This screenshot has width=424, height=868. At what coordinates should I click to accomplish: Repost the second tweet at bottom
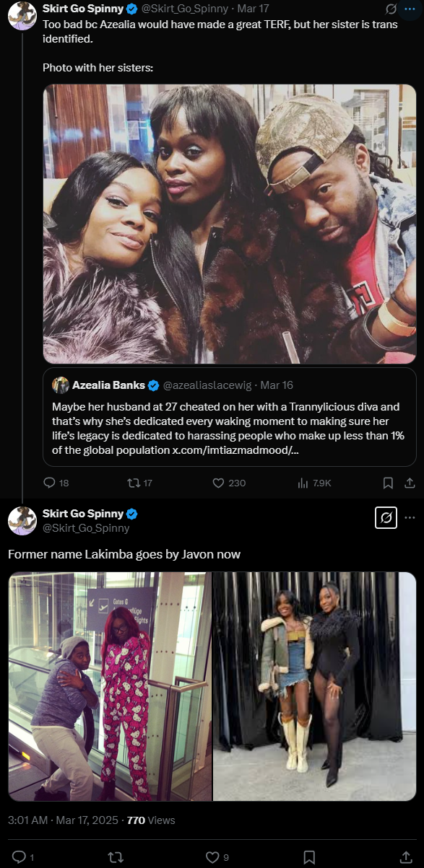tap(116, 857)
